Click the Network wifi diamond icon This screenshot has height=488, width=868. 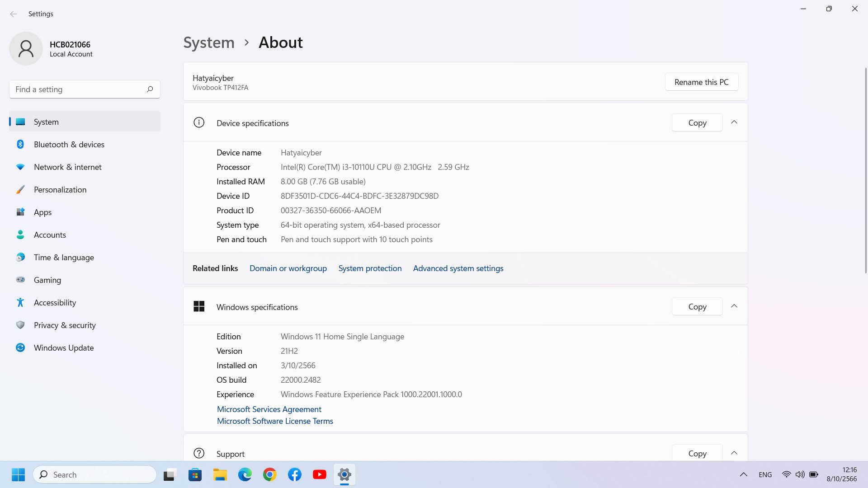coord(20,167)
